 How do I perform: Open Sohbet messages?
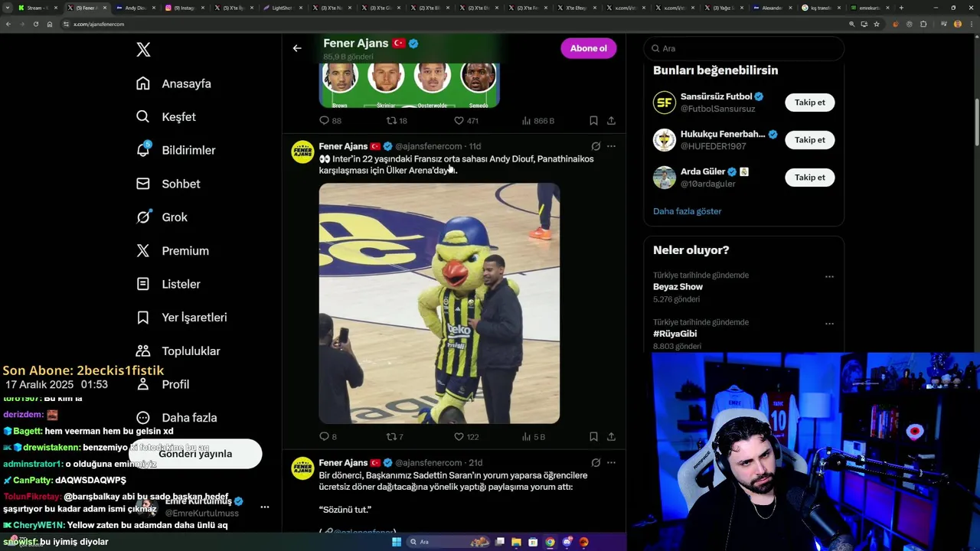168,184
